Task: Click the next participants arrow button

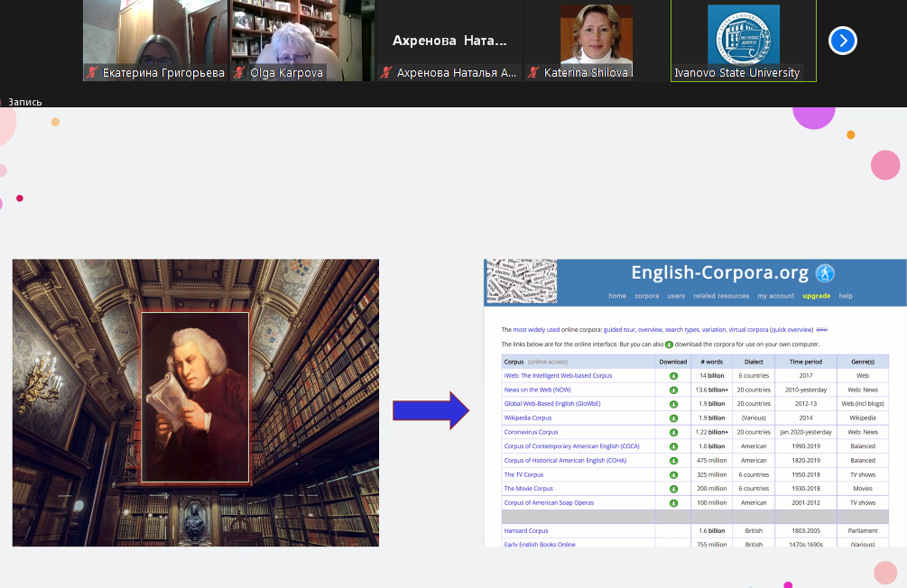Action: pyautogui.click(x=842, y=41)
